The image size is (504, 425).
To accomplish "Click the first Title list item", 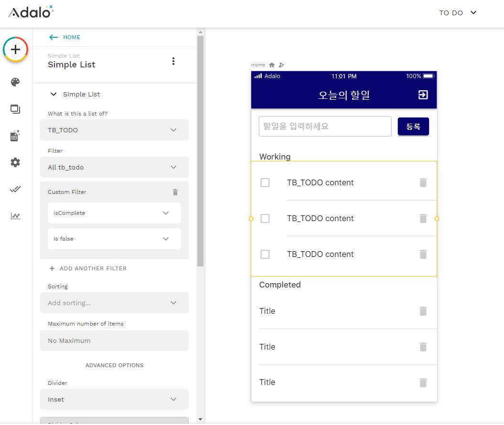I will coord(267,311).
